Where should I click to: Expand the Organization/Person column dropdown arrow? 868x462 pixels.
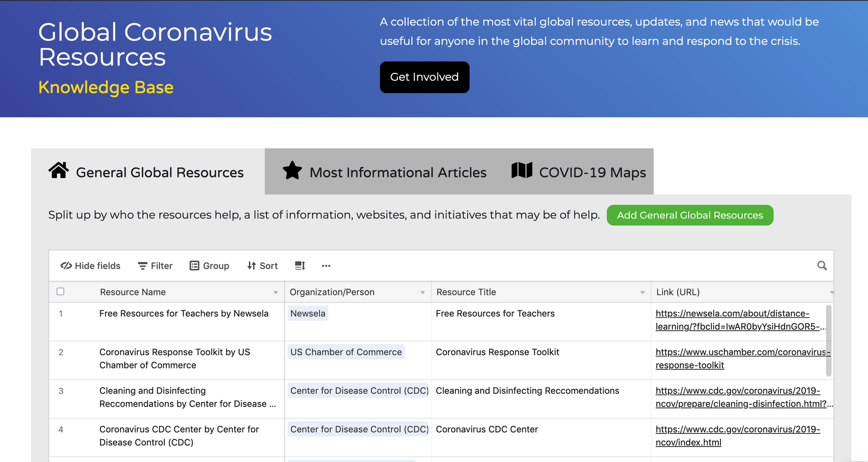pyautogui.click(x=422, y=293)
